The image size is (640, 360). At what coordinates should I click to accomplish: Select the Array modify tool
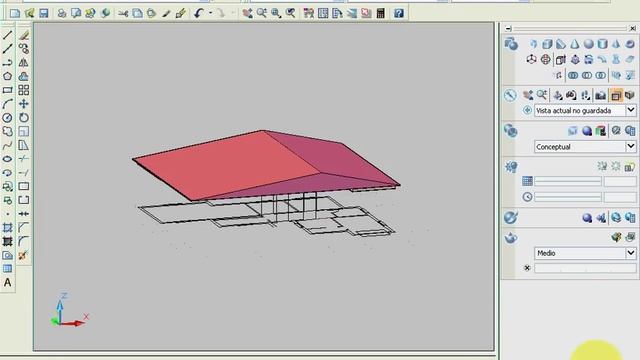(24, 90)
